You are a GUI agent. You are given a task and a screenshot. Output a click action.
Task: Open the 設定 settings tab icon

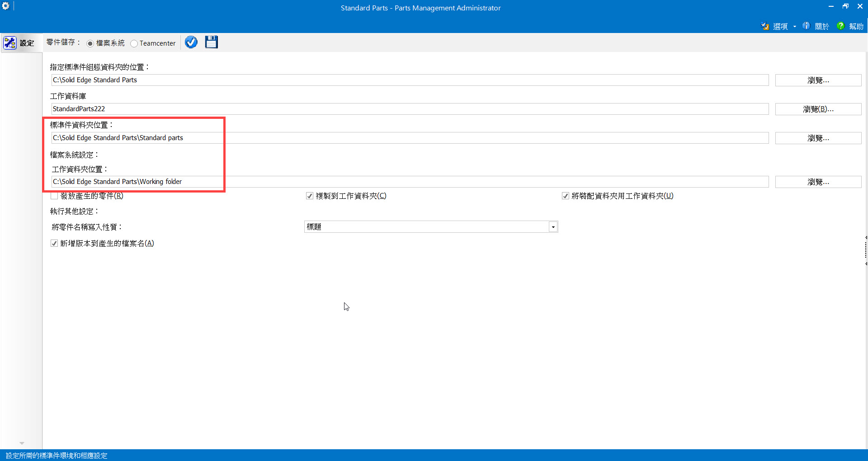10,43
